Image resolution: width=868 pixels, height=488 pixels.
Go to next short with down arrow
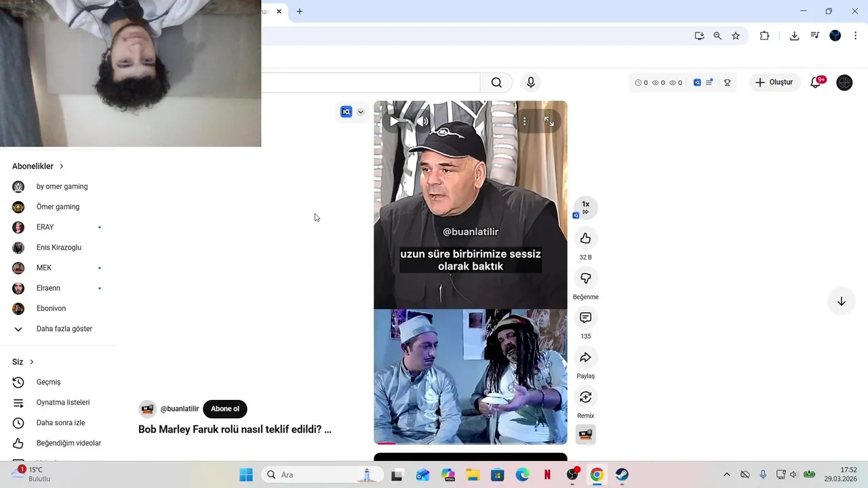coord(841,302)
